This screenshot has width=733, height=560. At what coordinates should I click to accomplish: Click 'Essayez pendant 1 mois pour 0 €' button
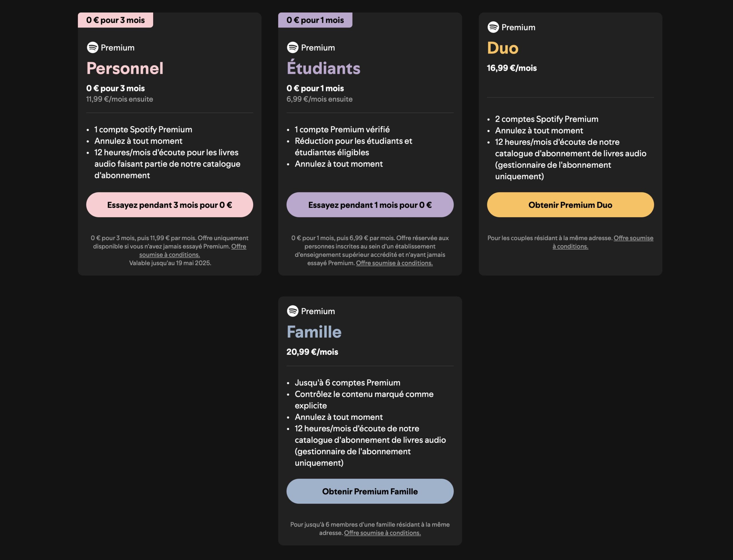[x=370, y=205]
